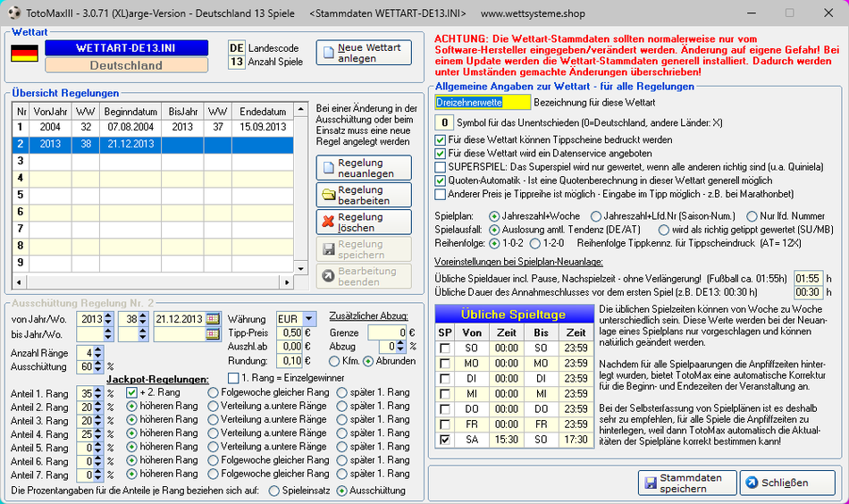The height and width of the screenshot is (504, 849).
Task: Click Unentschieden symbol field 0
Action: coord(444,123)
